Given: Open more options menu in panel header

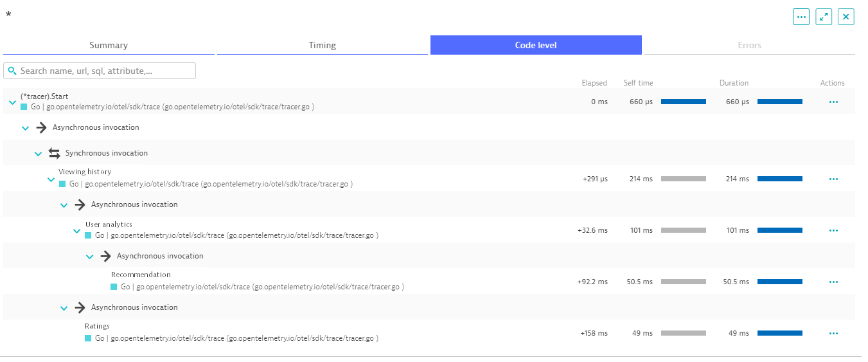Looking at the screenshot, I should (801, 17).
